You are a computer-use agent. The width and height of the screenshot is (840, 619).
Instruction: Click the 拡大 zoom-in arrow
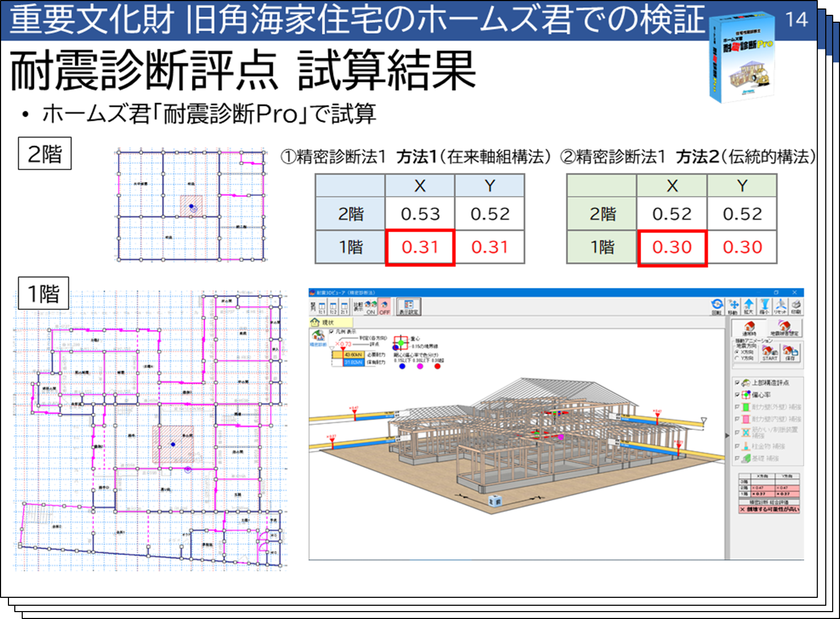[x=749, y=306]
